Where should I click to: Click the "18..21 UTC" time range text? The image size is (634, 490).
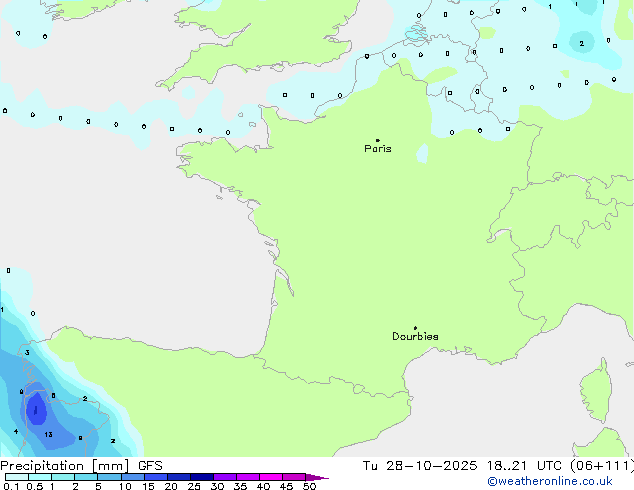coord(524,466)
